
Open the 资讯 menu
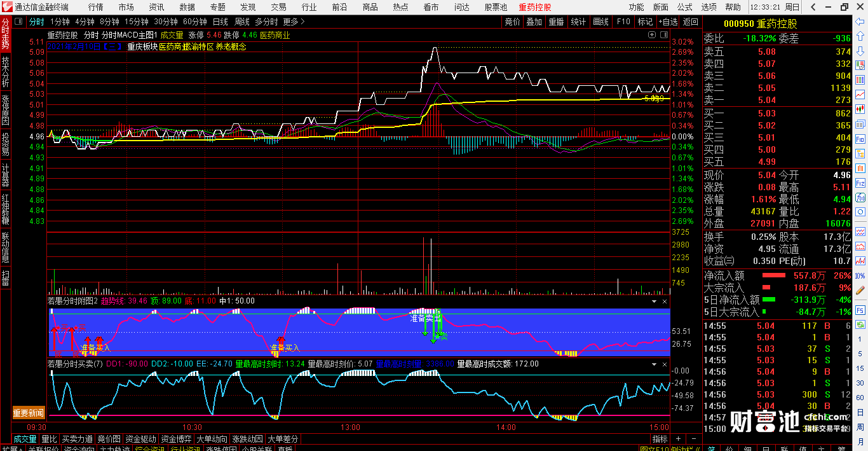[x=156, y=7]
